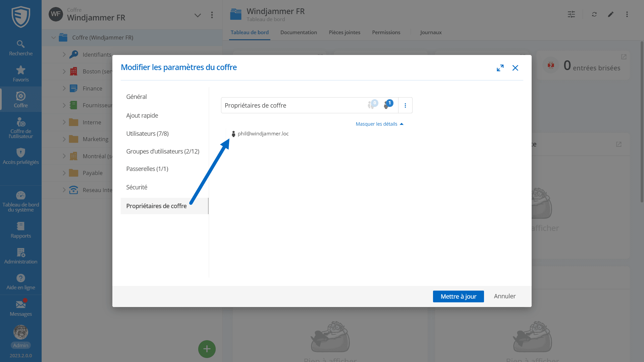Viewport: 644px width, 362px height.
Task: Click the Propriétaires de coffre input field
Action: [292, 106]
